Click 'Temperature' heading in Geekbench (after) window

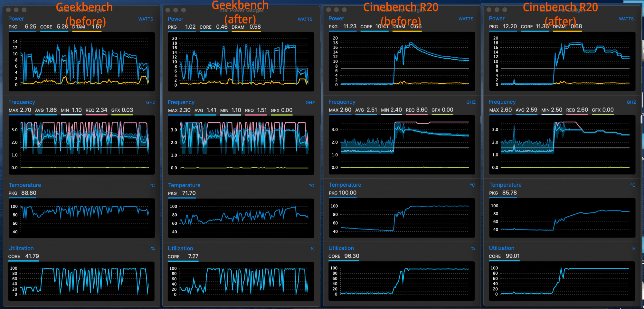coord(184,185)
